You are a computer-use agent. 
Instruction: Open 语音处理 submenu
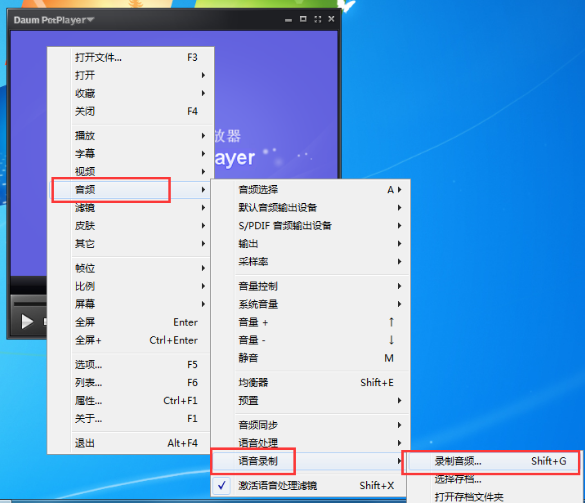click(311, 443)
